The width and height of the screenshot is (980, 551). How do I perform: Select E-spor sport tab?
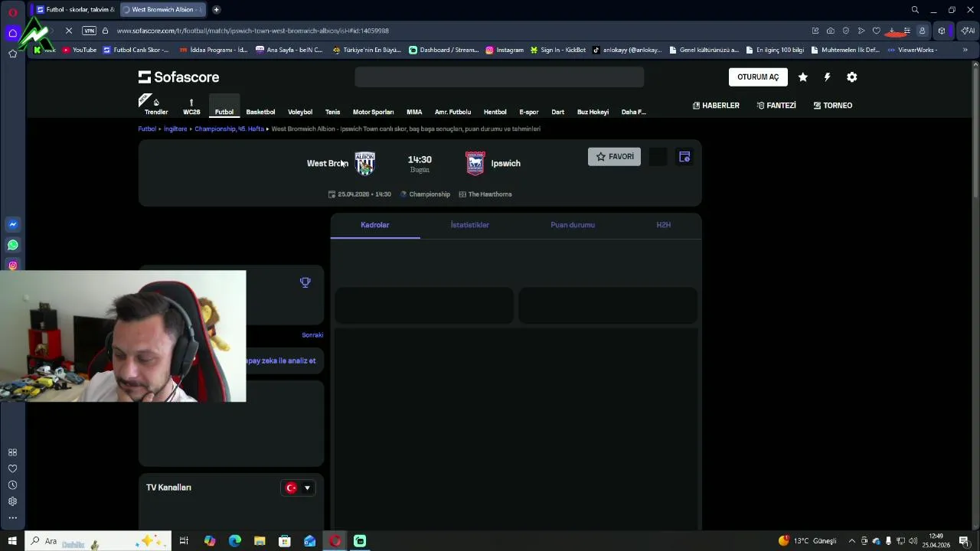pos(529,112)
